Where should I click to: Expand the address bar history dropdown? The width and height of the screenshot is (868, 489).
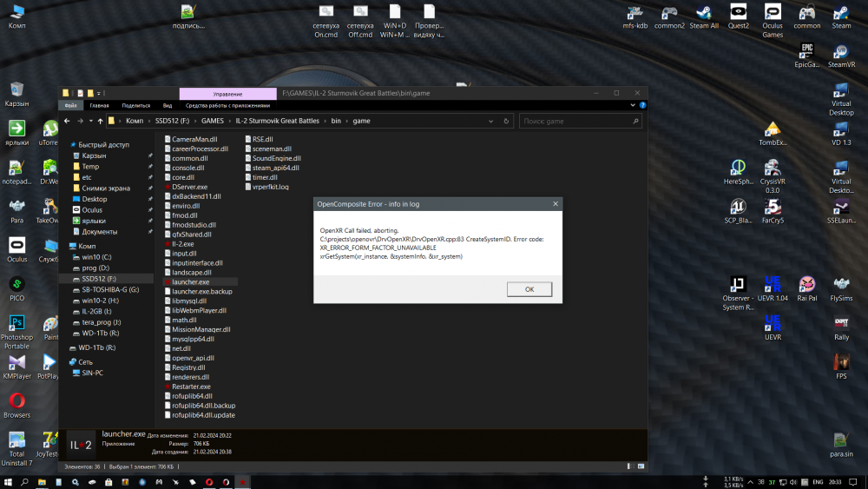490,121
